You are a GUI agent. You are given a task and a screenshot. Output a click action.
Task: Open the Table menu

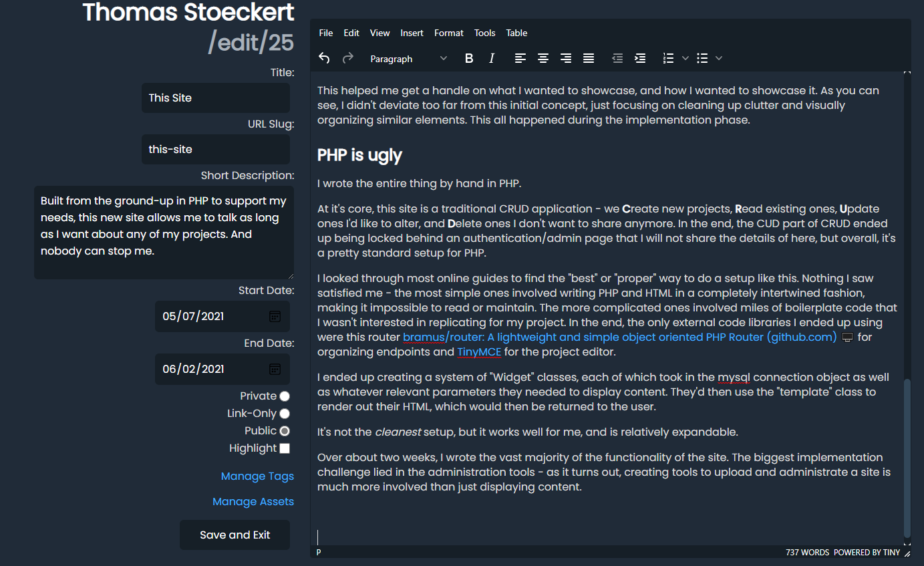tap(516, 33)
